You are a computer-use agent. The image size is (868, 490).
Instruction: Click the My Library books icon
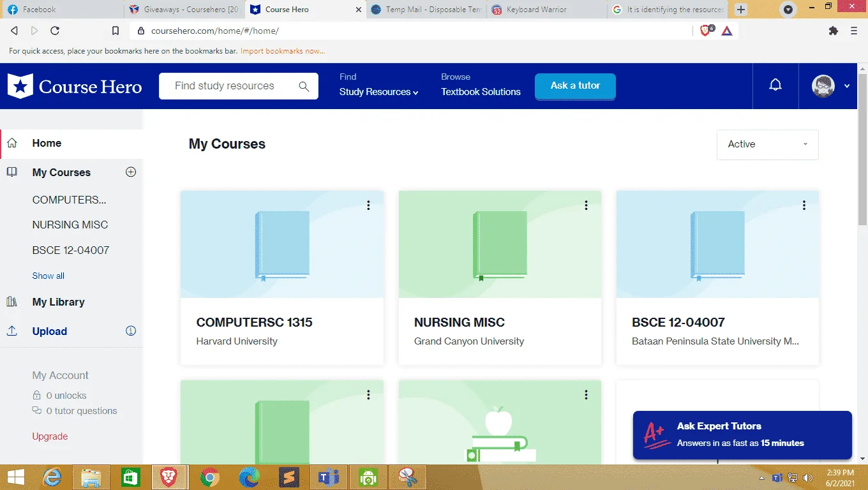(11, 302)
